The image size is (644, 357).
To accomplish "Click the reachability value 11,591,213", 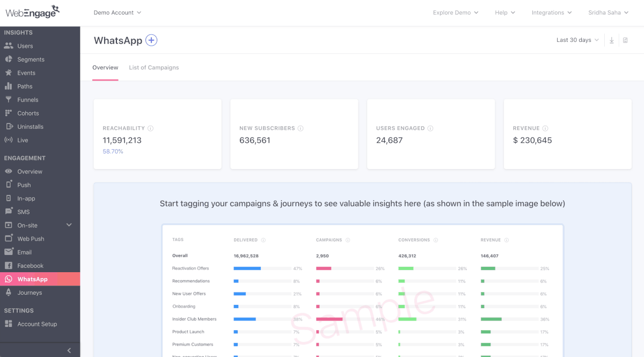I will [x=122, y=141].
